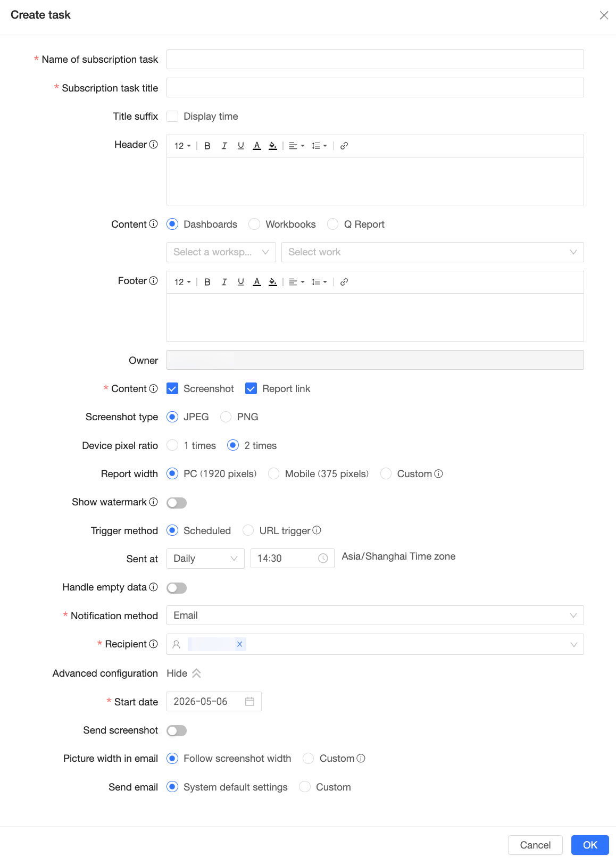Open the calendar icon in Start date
616x865 pixels.
(249, 701)
